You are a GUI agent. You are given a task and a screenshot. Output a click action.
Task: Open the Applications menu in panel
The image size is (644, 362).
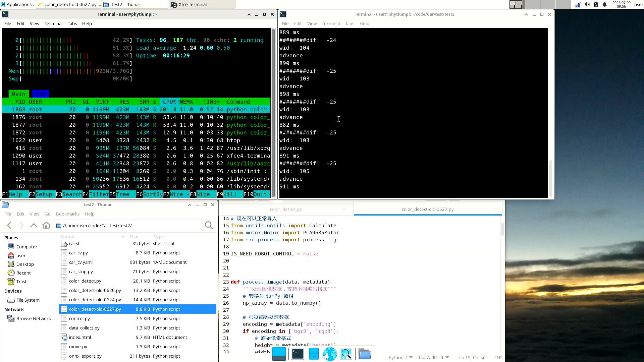coord(17,4)
